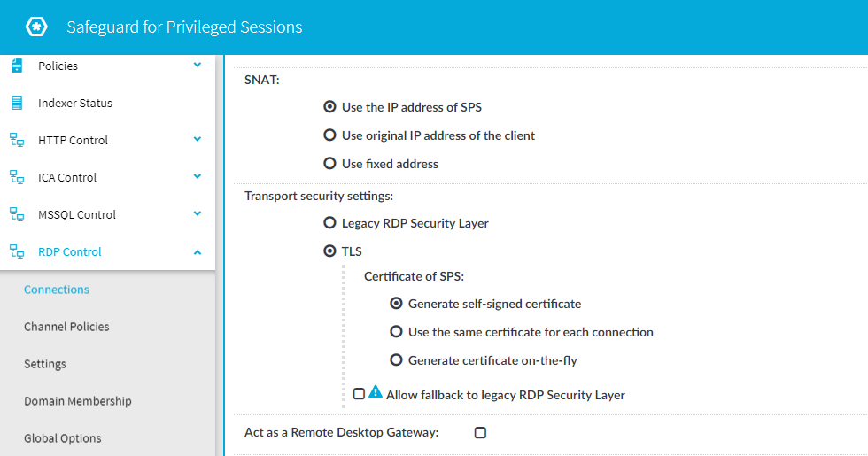The height and width of the screenshot is (456, 868).
Task: Open Global Options in the sidebar
Action: [63, 438]
